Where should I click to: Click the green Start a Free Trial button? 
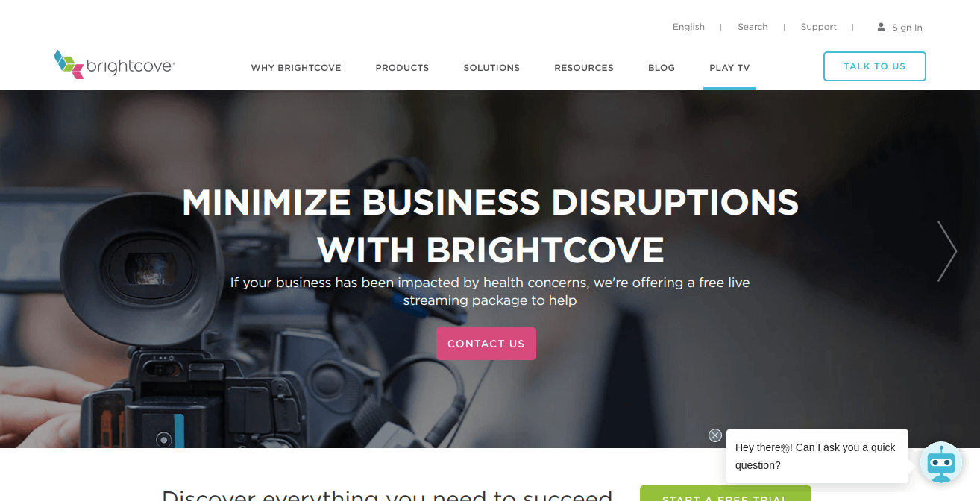[x=726, y=494]
